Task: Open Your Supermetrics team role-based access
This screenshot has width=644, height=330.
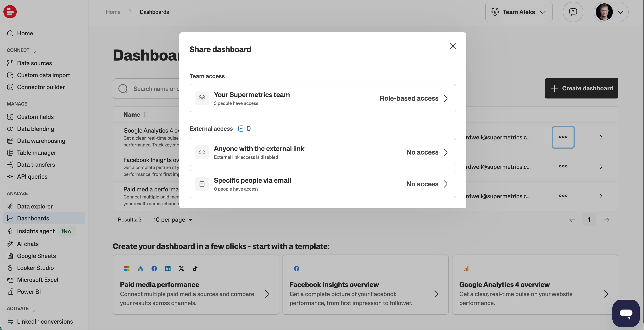Action: click(322, 98)
